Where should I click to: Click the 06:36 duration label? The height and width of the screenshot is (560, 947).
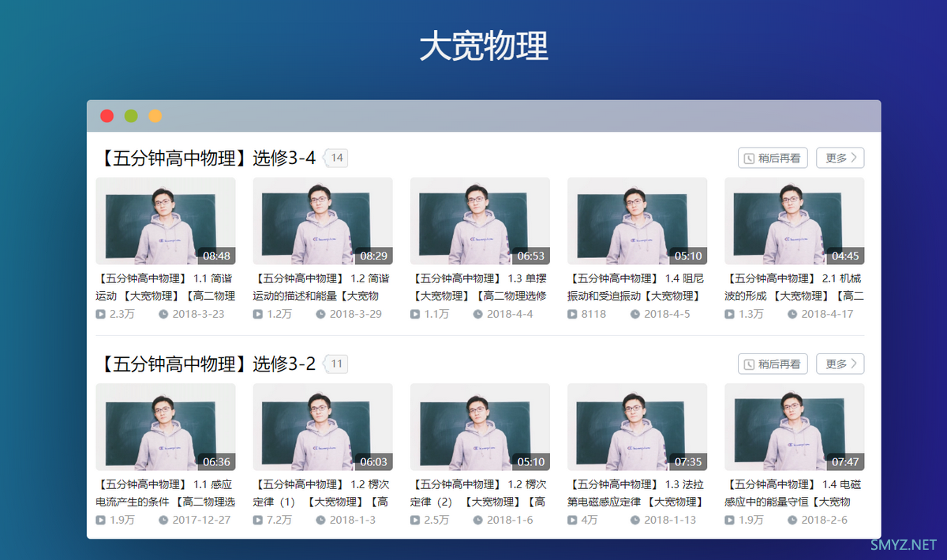coord(216,461)
